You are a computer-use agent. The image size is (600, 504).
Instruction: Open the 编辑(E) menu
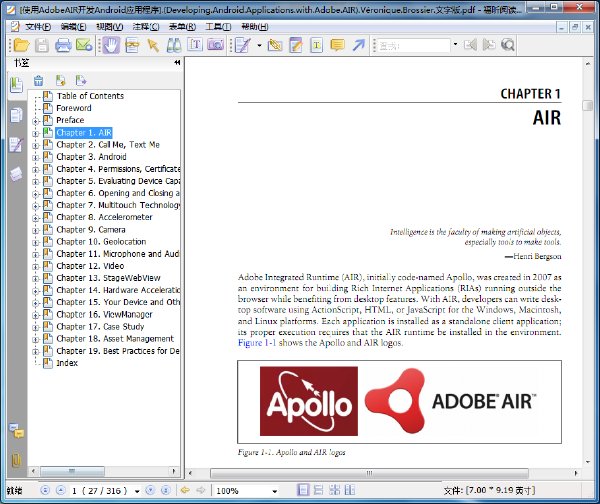73,27
